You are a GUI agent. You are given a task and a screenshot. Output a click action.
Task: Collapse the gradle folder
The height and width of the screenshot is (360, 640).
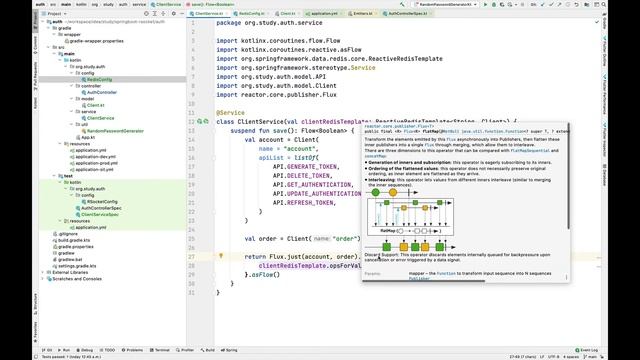point(49,28)
